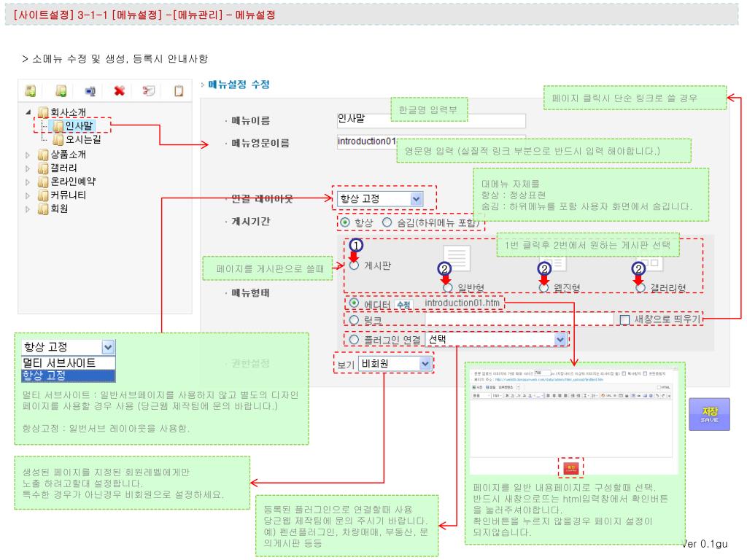Click the folder icon beside 인사말

58,125
